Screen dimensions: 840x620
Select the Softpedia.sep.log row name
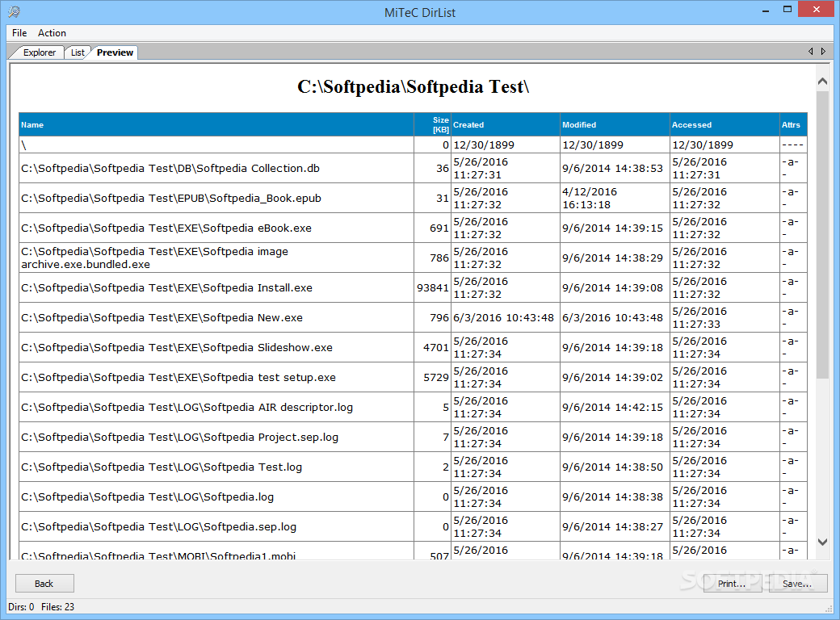click(x=158, y=527)
